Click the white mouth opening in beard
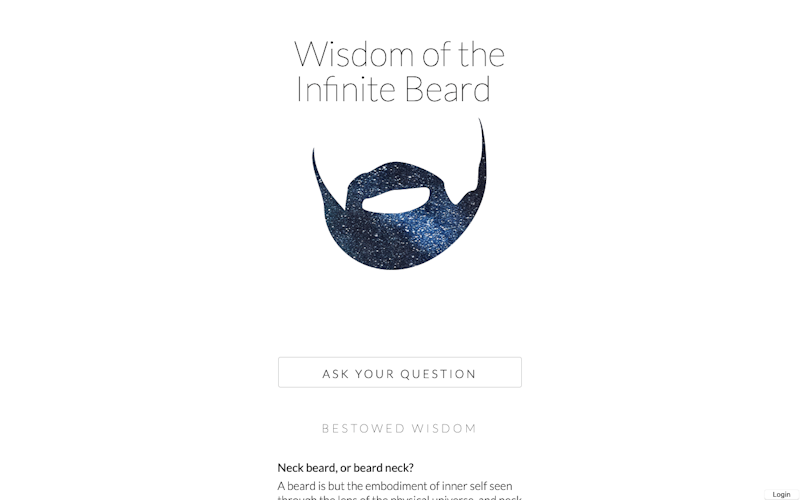The height and width of the screenshot is (500, 800). pos(396,201)
